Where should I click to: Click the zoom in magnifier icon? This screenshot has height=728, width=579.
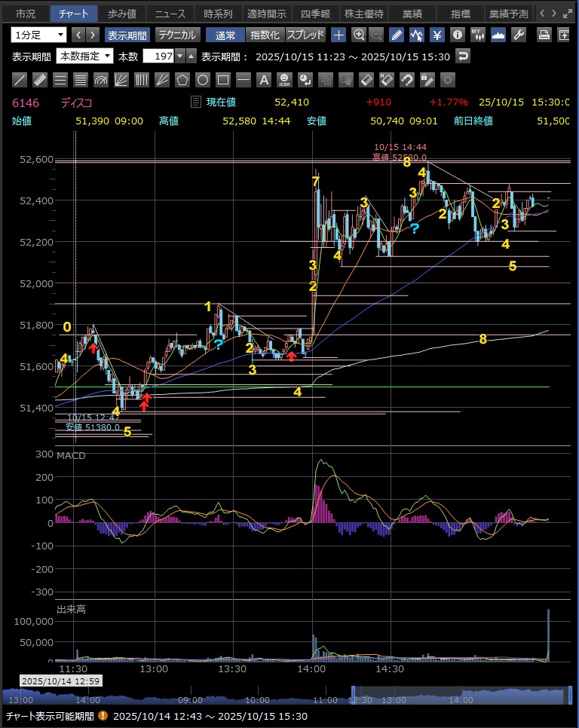pyautogui.click(x=359, y=35)
